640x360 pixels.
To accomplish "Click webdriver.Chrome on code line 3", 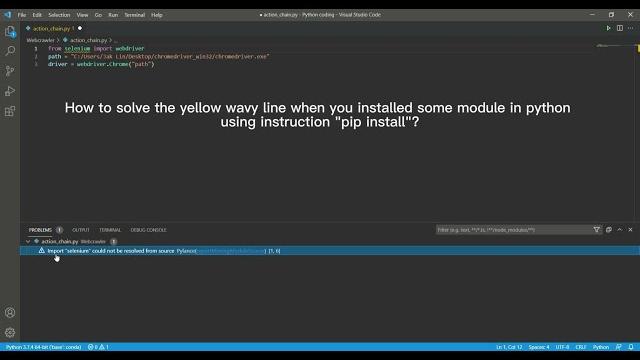I will pos(102,64).
